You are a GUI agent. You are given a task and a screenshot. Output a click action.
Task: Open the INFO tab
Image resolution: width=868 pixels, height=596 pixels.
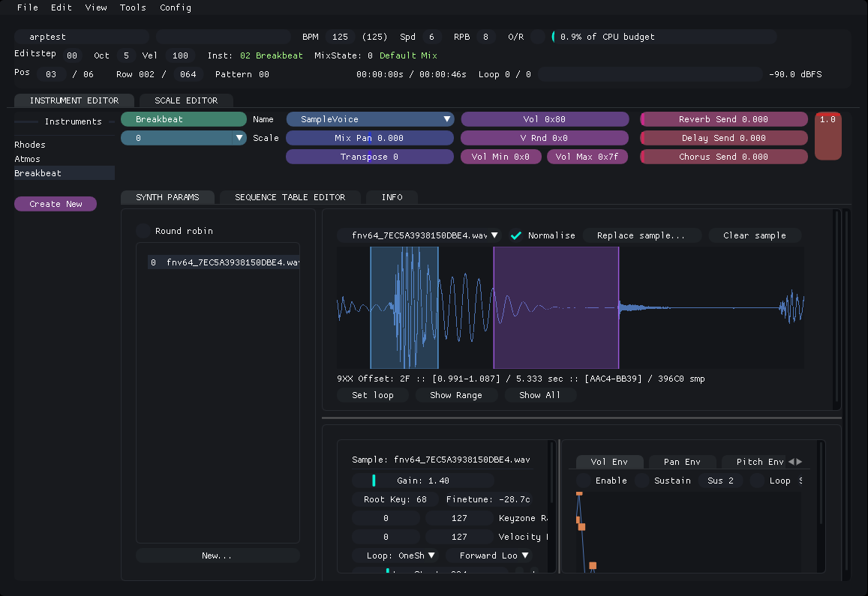pos(391,196)
